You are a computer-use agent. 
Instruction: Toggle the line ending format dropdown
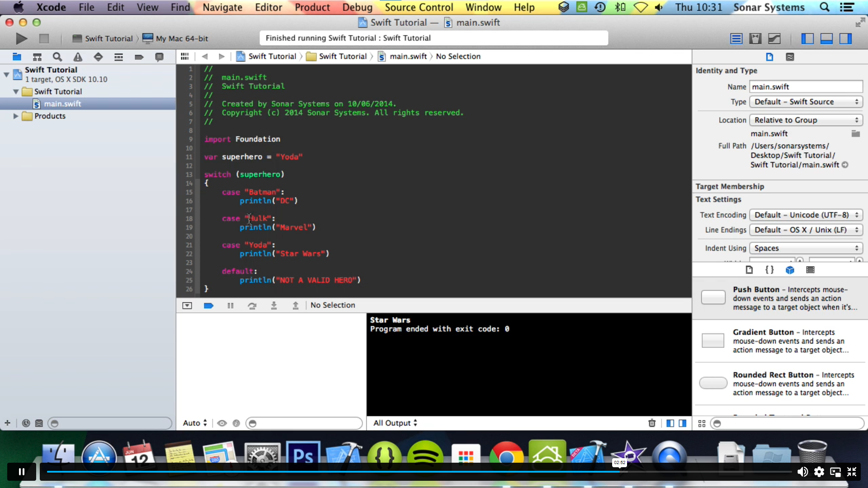tap(806, 230)
